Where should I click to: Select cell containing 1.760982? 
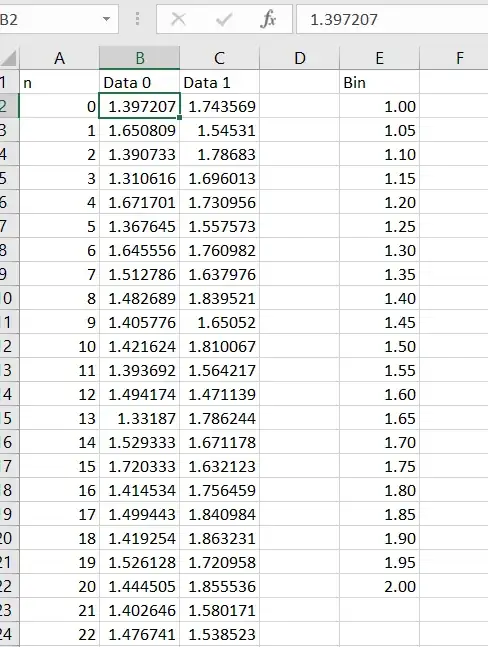(219, 250)
